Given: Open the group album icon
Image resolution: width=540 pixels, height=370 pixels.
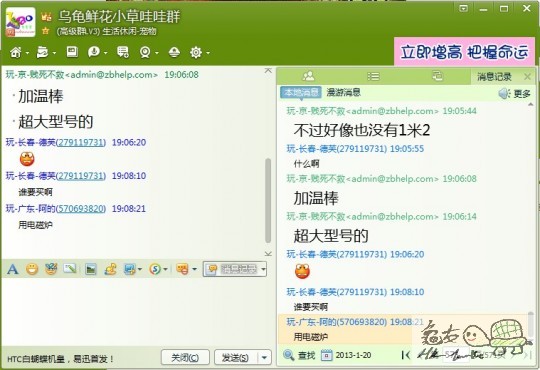Looking at the screenshot, I should [72, 52].
